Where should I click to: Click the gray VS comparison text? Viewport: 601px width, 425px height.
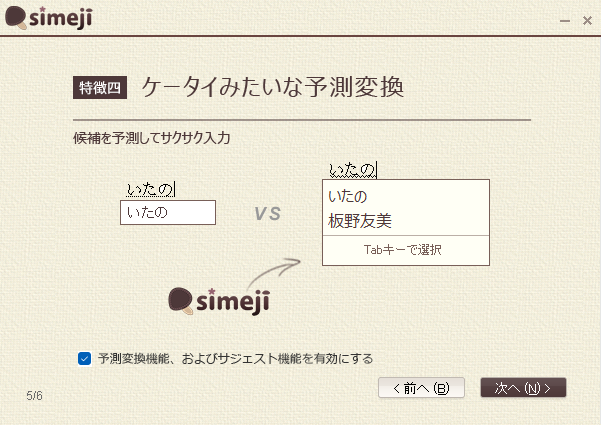[x=267, y=214]
